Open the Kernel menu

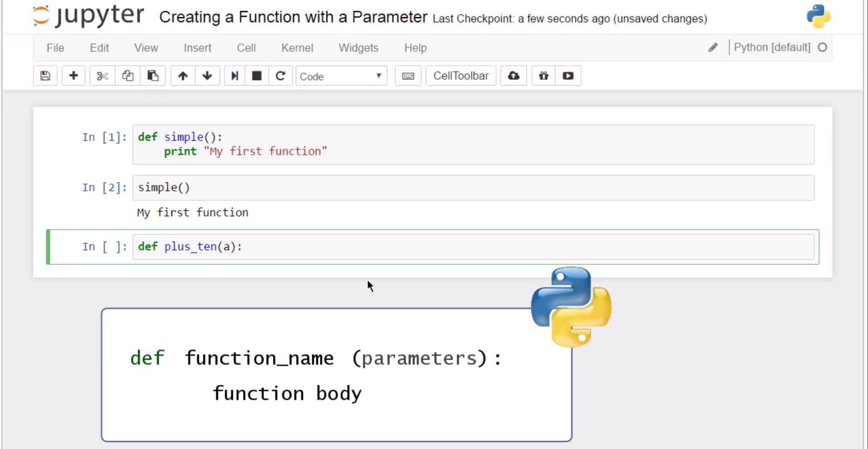[297, 48]
